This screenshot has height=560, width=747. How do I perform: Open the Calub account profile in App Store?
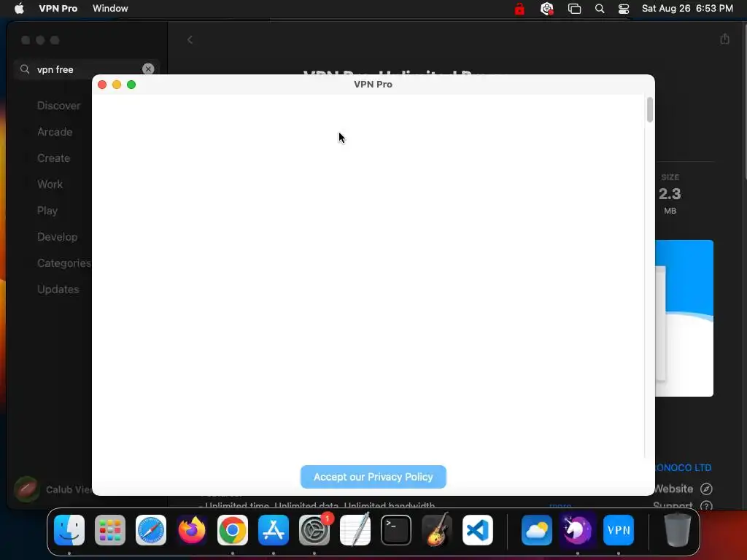[x=53, y=489]
